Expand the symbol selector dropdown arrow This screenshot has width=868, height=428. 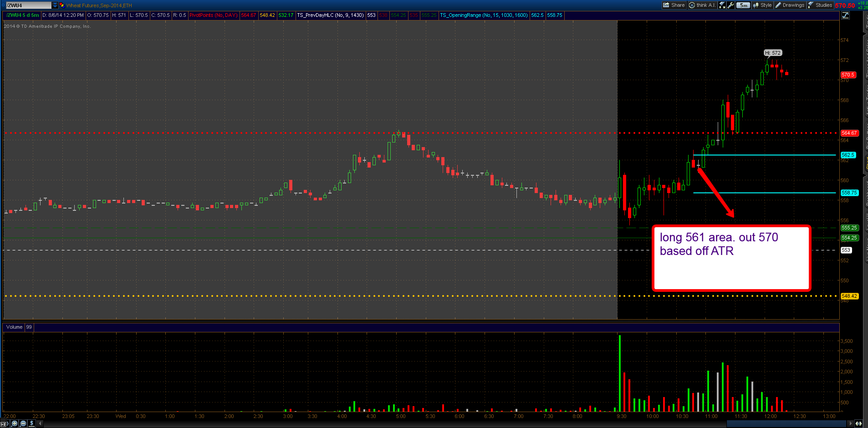coord(55,5)
